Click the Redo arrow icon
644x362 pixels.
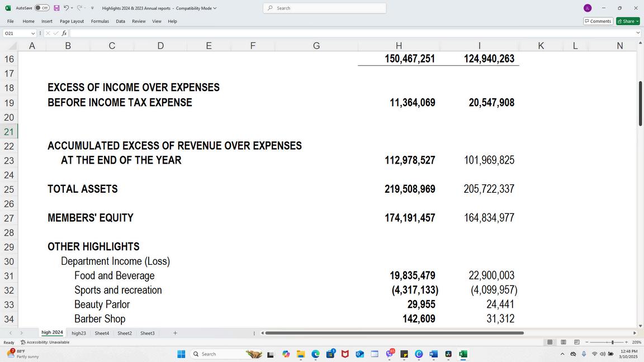(80, 8)
